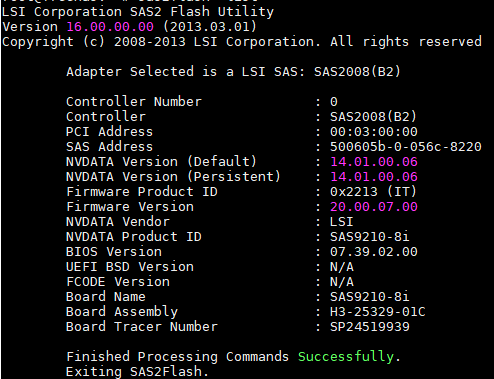Click the 'NVDATA Vendor' label
494x379 pixels.
[x=118, y=222]
